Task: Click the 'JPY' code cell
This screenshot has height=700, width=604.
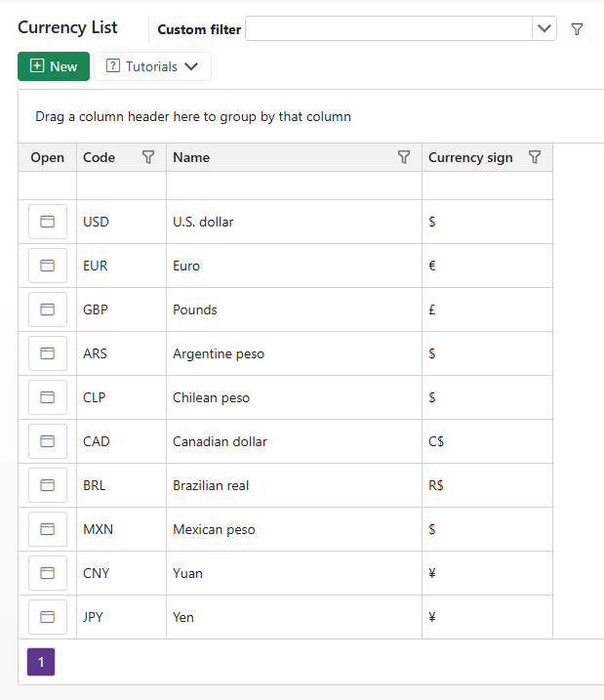Action: 121,617
